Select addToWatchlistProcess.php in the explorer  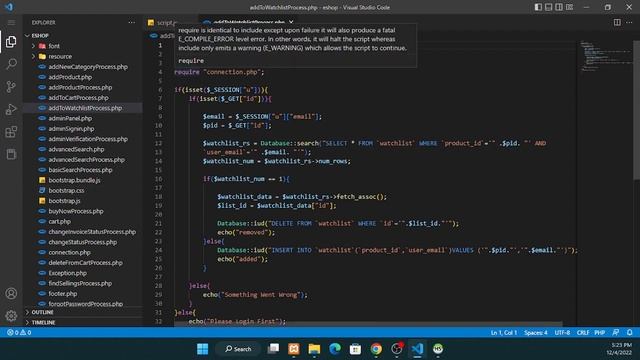coord(85,108)
